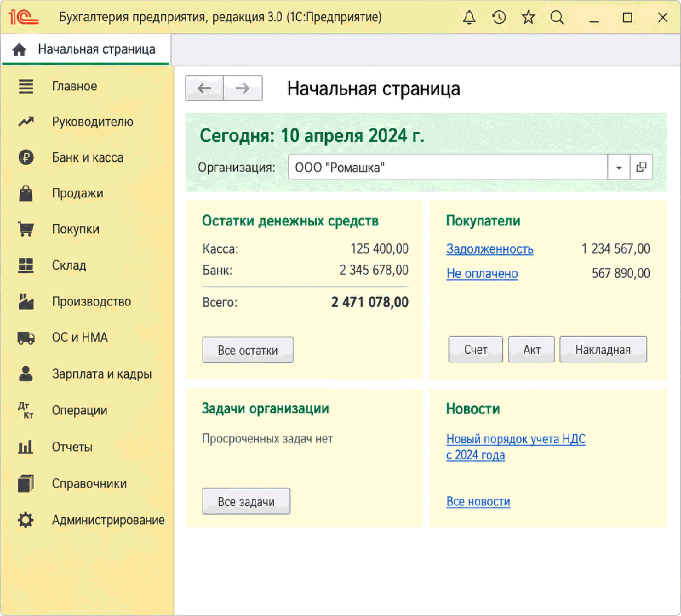Click the Отчеты bar chart icon
Viewport: 681px width, 616px height.
tap(26, 447)
